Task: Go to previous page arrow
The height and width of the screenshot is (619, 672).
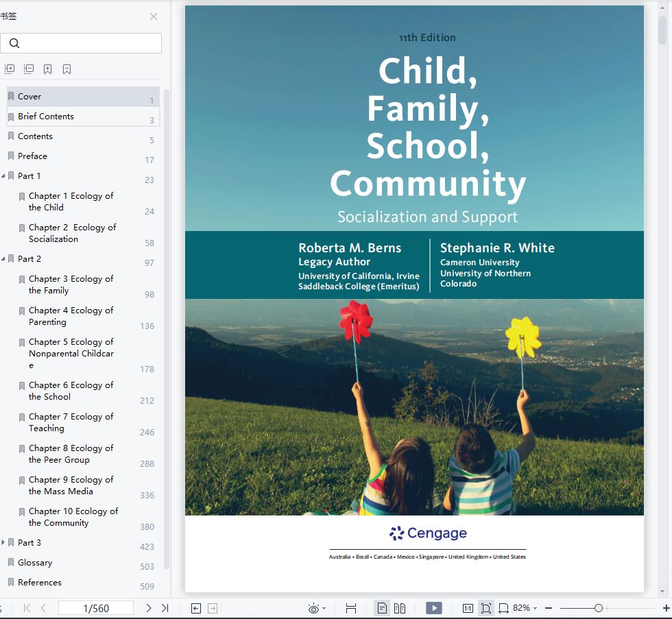Action: point(43,608)
